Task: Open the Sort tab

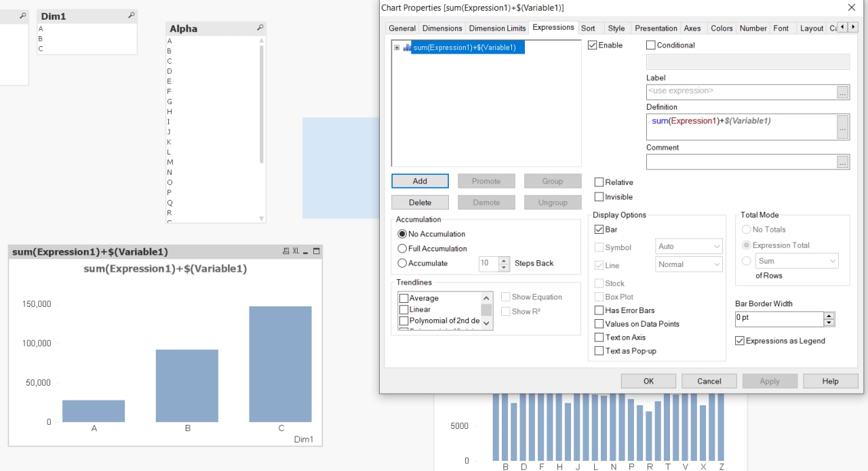Action: click(589, 28)
